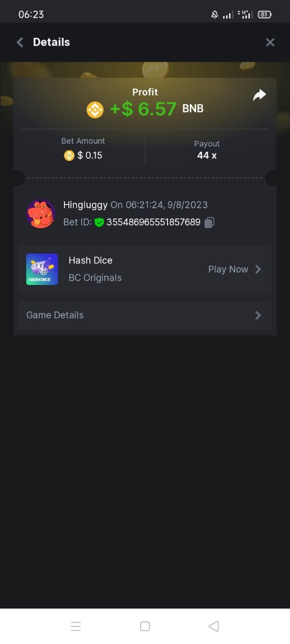Tap the BNB coin icon next to profit
290x644 pixels.
[95, 109]
